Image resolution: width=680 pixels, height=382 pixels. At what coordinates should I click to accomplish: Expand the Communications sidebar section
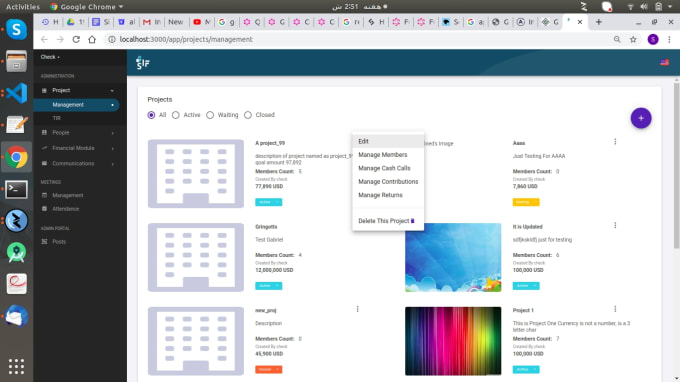(x=78, y=164)
